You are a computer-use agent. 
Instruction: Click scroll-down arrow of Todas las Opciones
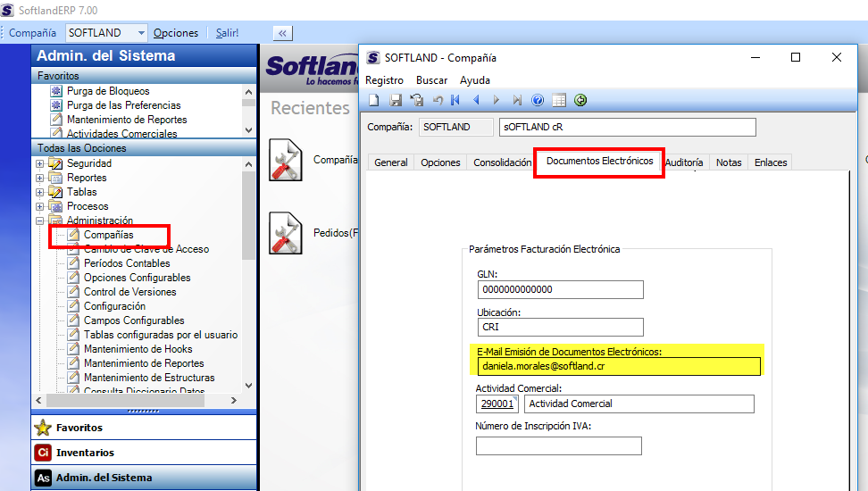248,386
